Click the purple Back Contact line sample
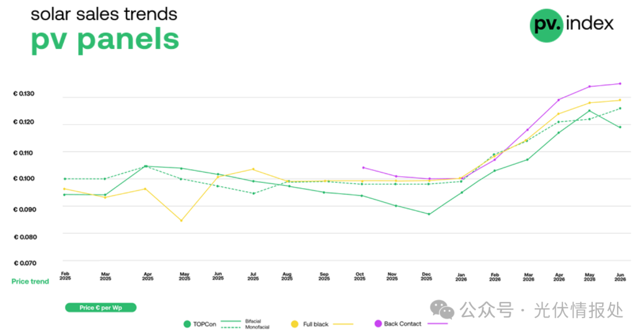 click(438, 323)
